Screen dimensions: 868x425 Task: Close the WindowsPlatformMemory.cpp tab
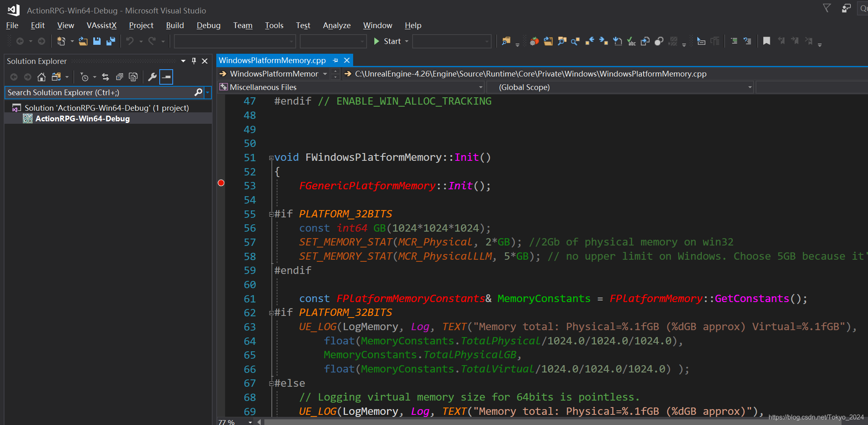pos(347,60)
